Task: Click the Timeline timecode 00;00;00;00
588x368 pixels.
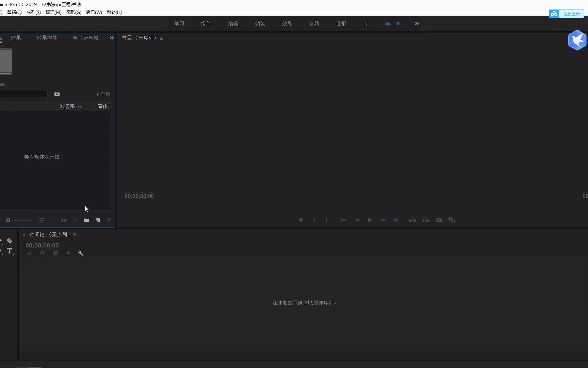Action: click(x=42, y=245)
